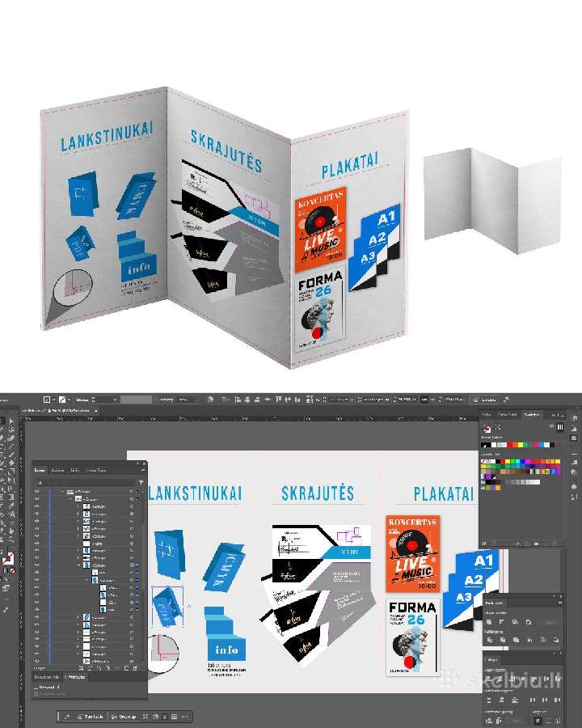Click isolate object icon in contextual task bar
Viewport: 582px width, 728px height.
tap(145, 717)
